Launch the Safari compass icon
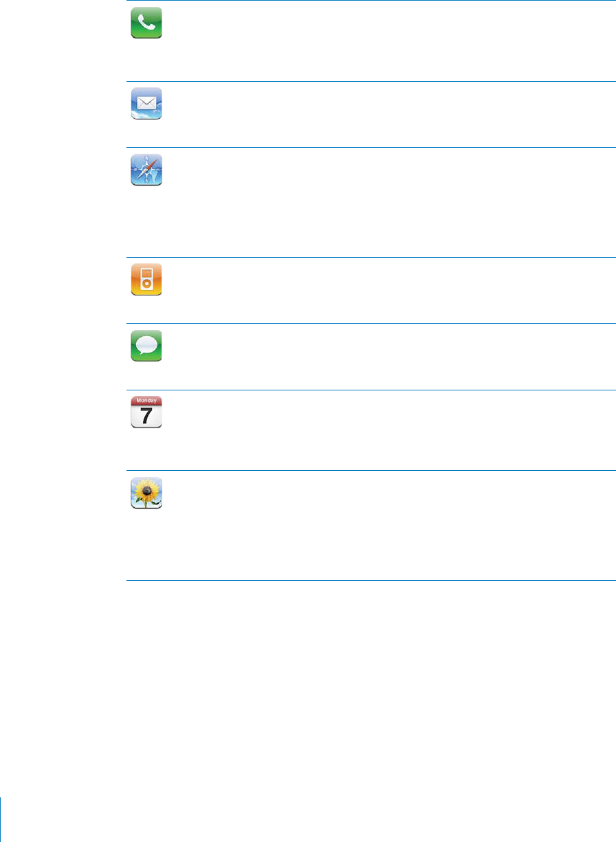The image size is (616, 842). tap(146, 170)
